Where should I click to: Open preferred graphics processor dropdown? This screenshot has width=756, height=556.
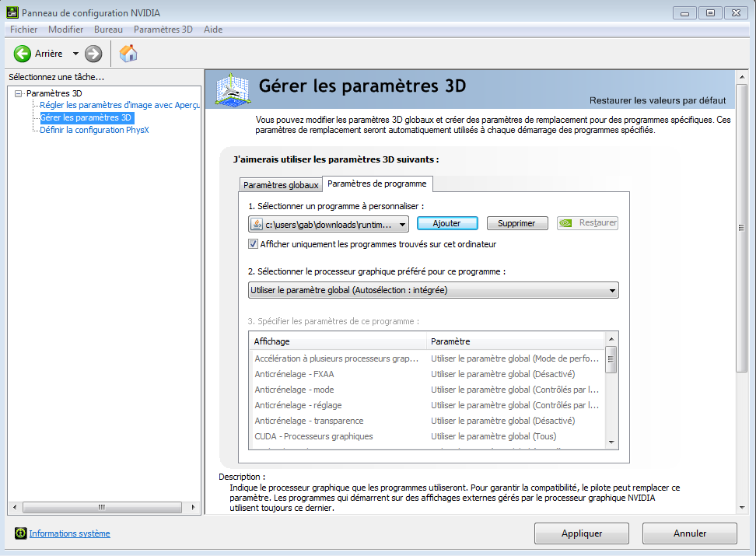[x=433, y=290]
